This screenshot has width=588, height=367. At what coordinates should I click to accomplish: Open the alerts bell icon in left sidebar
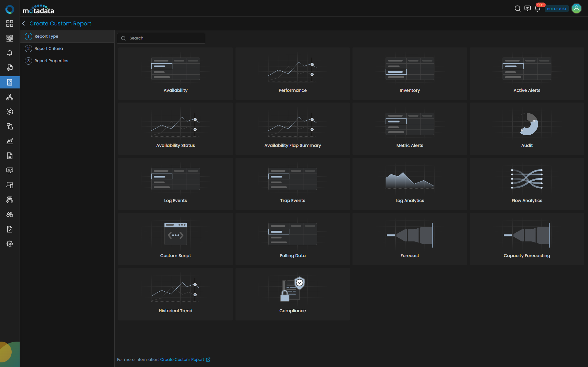coord(10,53)
